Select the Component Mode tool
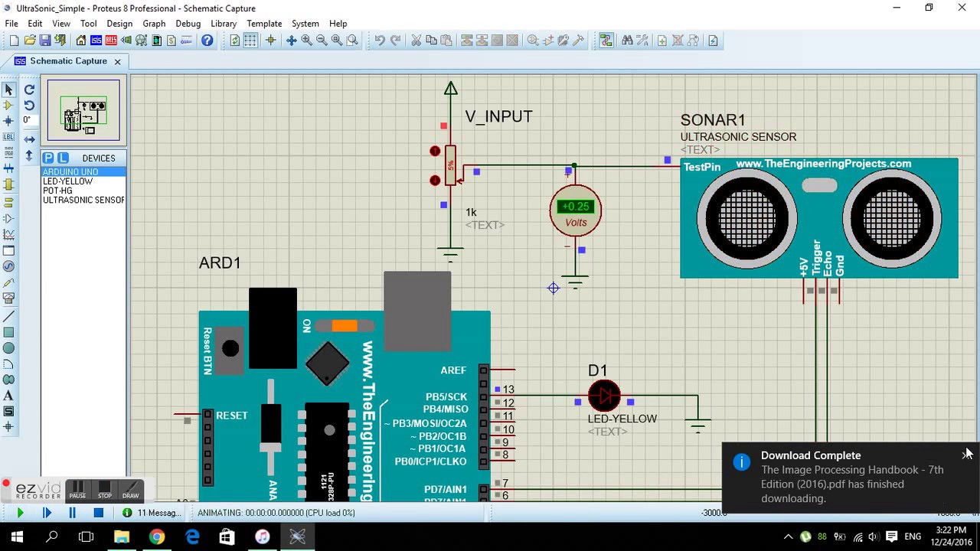The width and height of the screenshot is (980, 551). point(9,105)
